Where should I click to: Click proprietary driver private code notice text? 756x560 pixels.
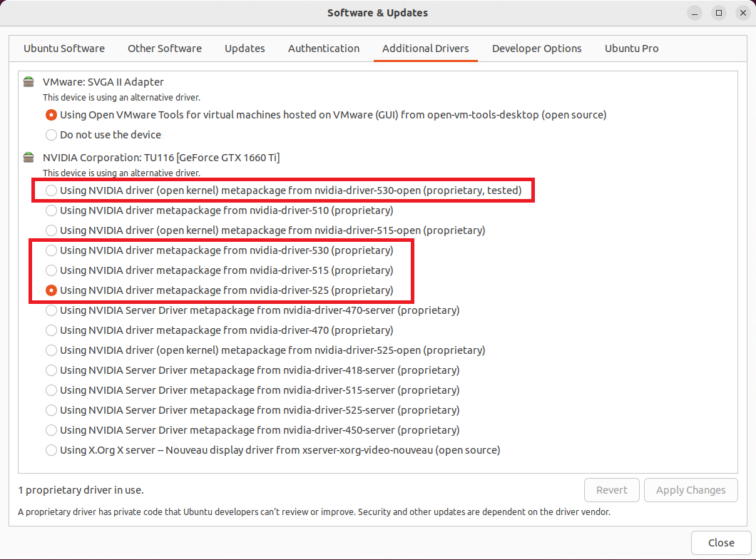(x=314, y=511)
